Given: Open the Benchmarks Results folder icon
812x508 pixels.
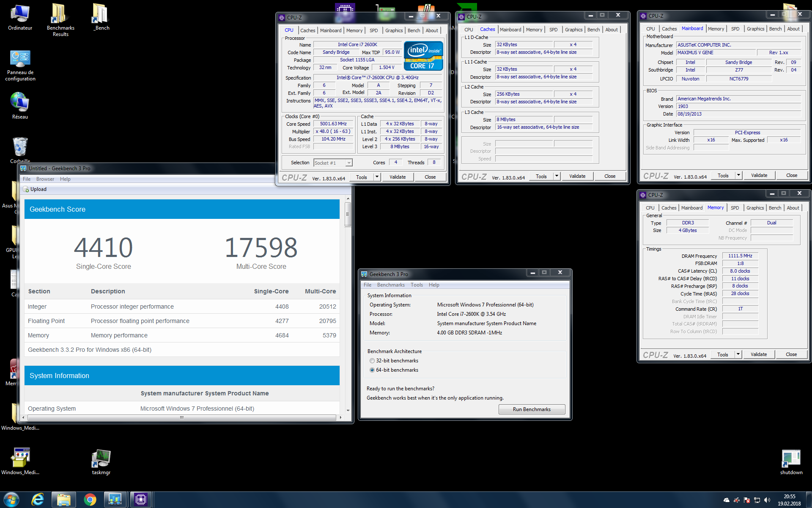Looking at the screenshot, I should coord(60,19).
